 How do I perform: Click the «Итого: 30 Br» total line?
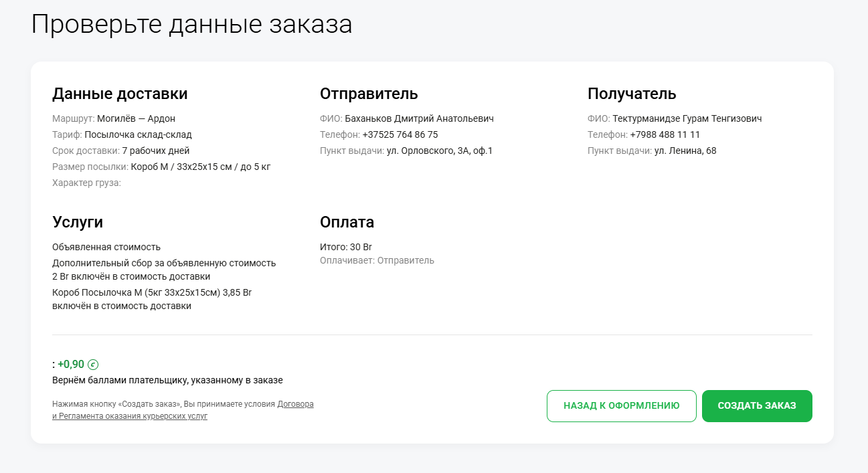(x=346, y=247)
